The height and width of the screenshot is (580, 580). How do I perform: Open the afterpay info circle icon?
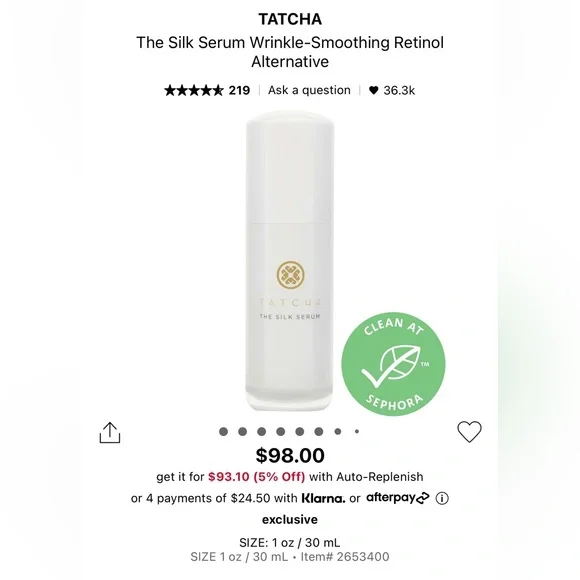[x=442, y=498]
